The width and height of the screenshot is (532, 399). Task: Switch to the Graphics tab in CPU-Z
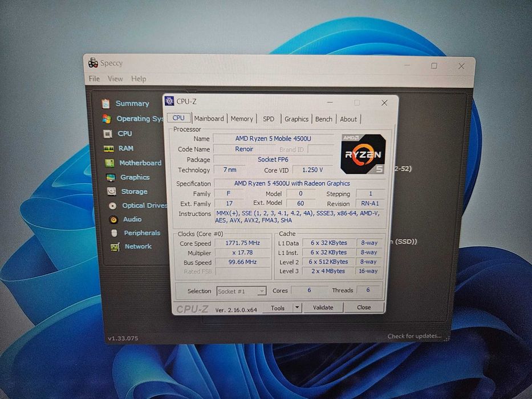click(x=297, y=119)
